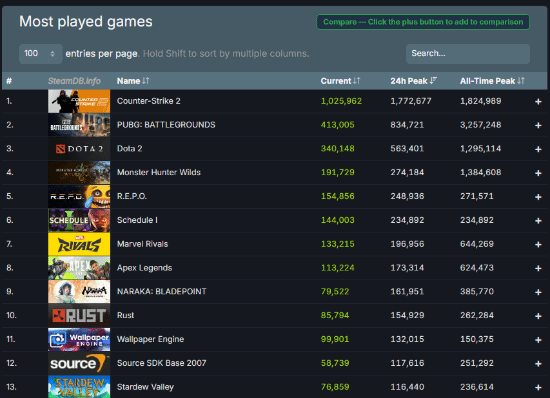
Task: Click all-time peak value 262,284
Action: pos(477,316)
